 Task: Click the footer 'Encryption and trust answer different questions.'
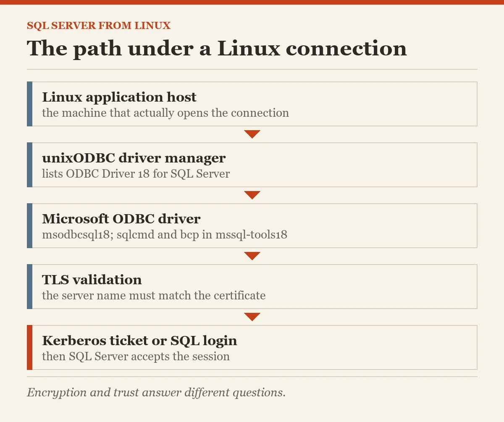[x=156, y=393]
